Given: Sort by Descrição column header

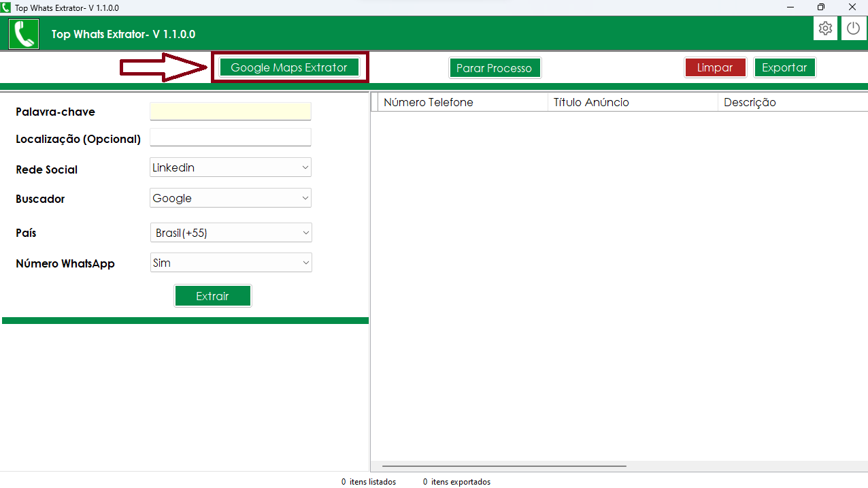Looking at the screenshot, I should 793,102.
